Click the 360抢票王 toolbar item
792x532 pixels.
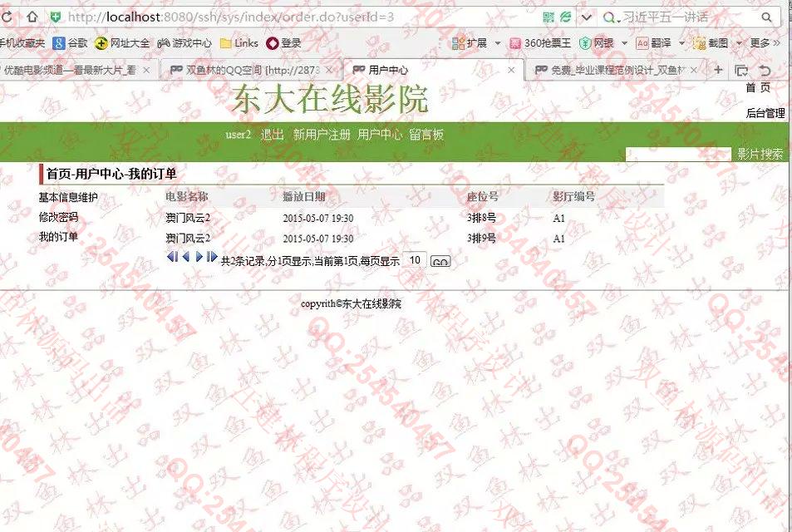pyautogui.click(x=540, y=43)
